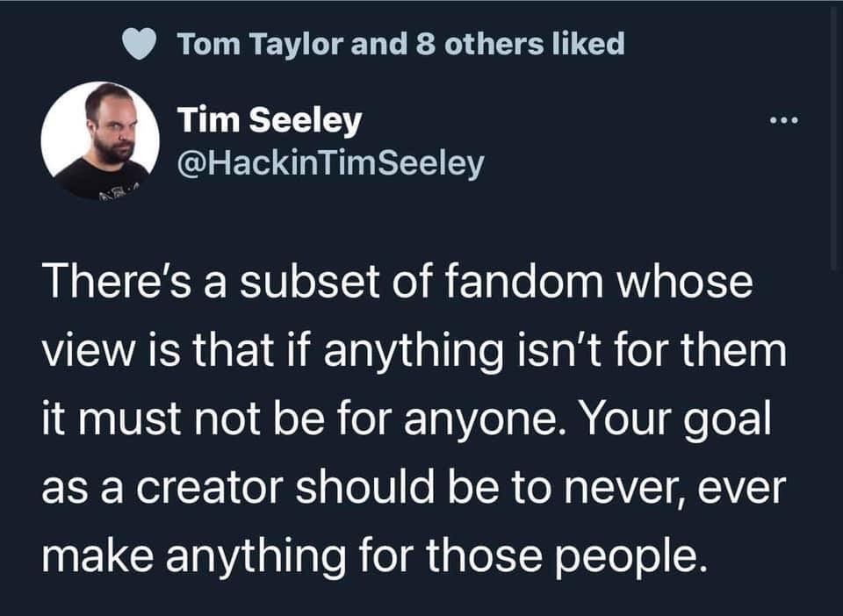Open Tim Seeley's profile picture
Image resolution: width=843 pixels, height=616 pixels.
[100, 140]
